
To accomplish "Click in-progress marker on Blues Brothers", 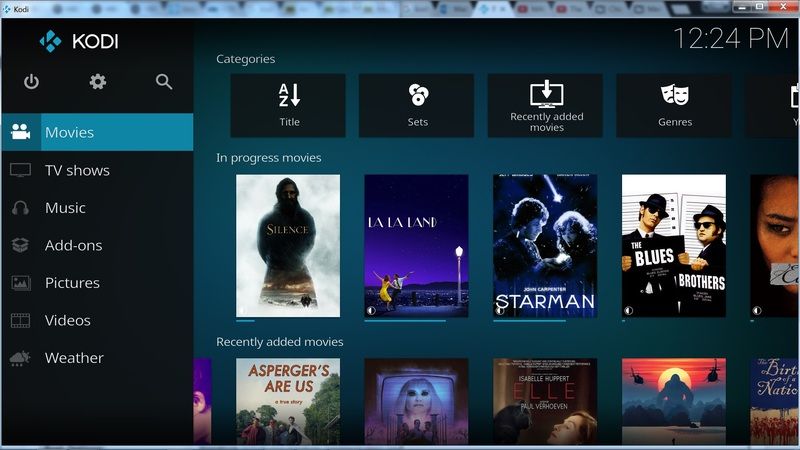I will coord(629,310).
